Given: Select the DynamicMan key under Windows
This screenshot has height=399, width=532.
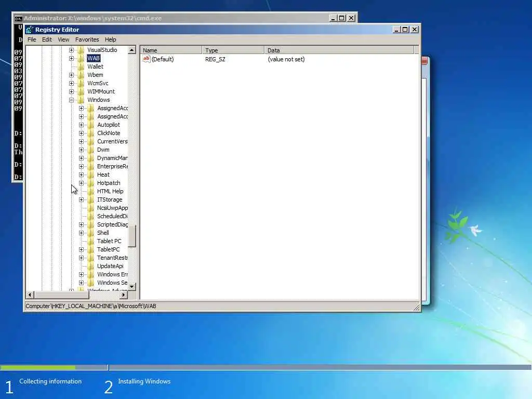Looking at the screenshot, I should pos(112,158).
